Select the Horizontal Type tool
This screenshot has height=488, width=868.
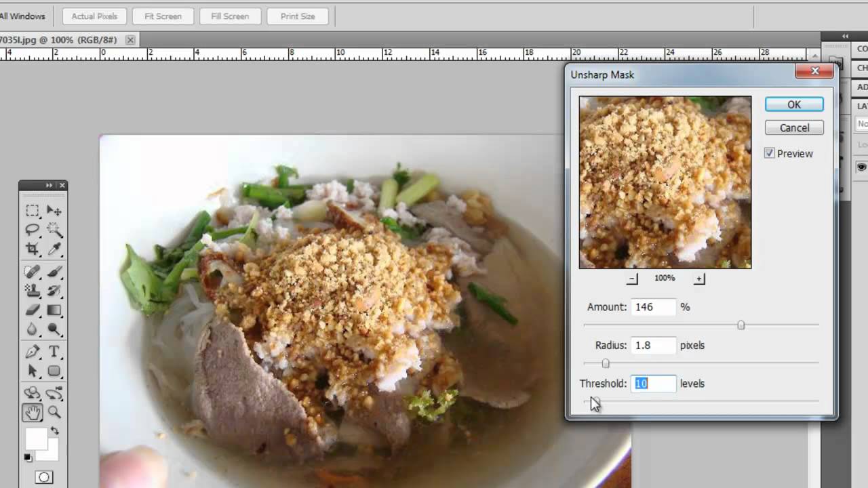click(x=54, y=352)
